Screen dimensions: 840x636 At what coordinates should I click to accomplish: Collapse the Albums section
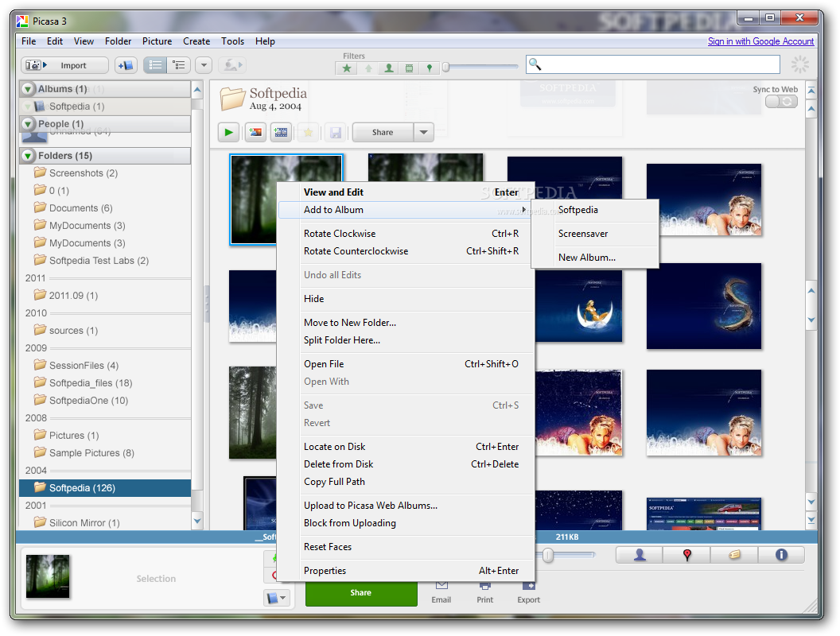pyautogui.click(x=28, y=89)
